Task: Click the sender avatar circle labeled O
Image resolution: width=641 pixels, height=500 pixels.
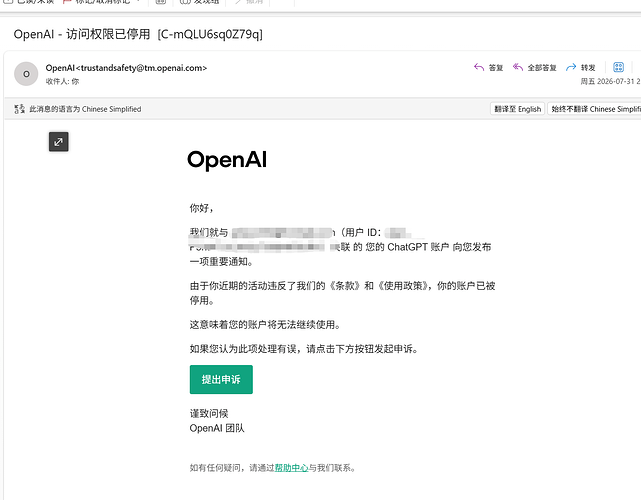Action: click(x=26, y=74)
